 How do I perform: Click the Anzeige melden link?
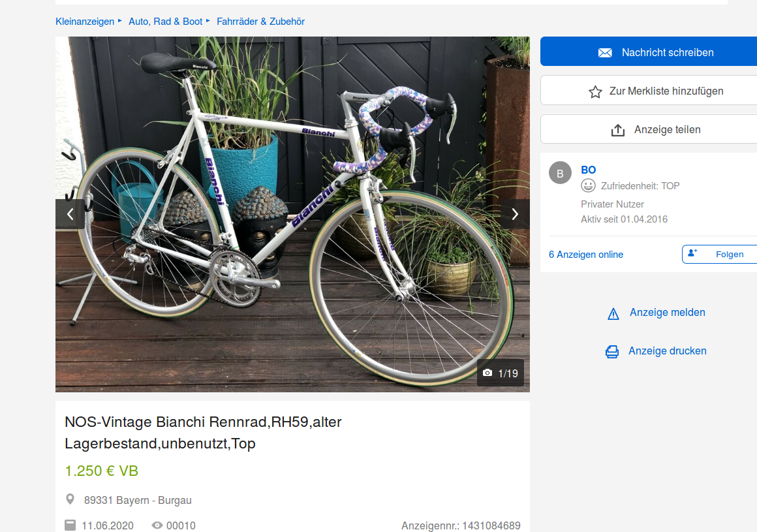click(667, 313)
